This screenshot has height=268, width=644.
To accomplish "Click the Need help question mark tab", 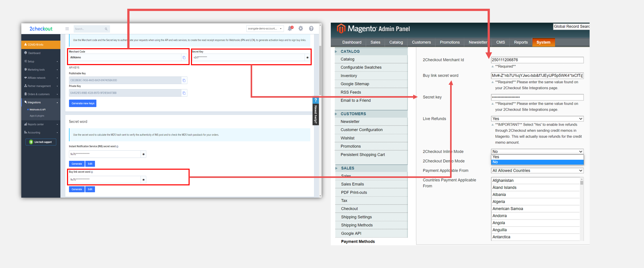I will (316, 100).
